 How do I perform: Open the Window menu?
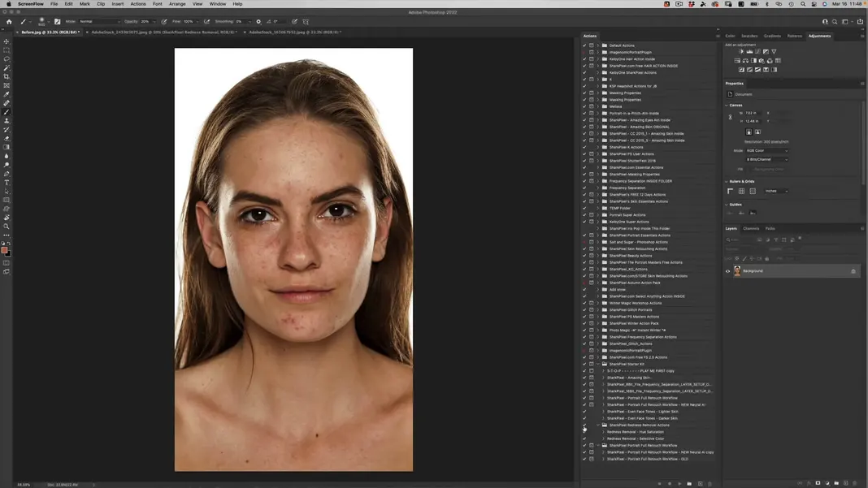click(x=218, y=4)
